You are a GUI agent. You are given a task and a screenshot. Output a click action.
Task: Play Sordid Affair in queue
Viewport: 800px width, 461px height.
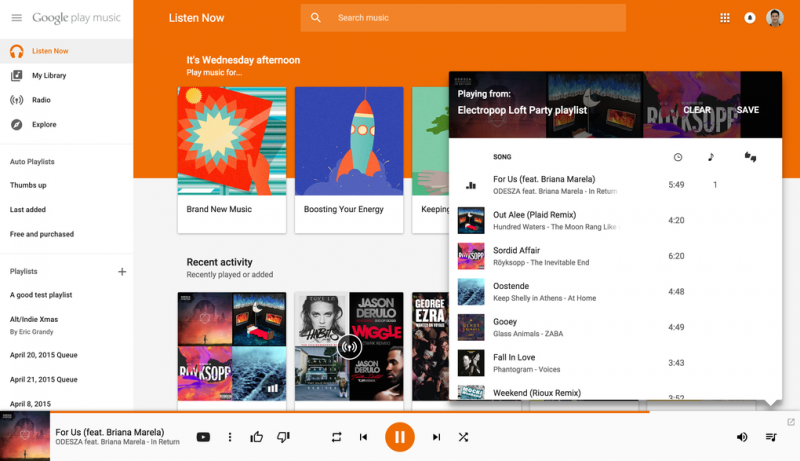click(x=615, y=256)
